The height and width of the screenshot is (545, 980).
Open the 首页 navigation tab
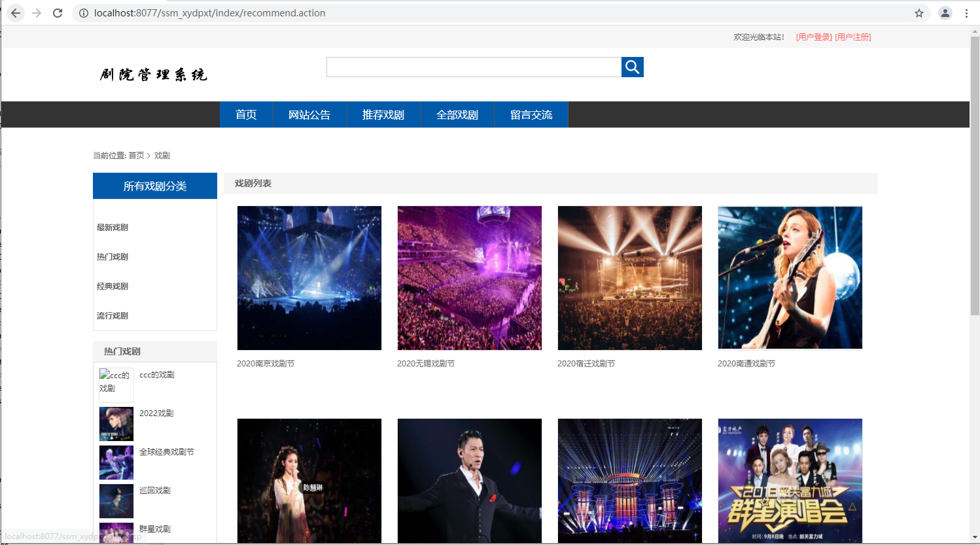246,114
